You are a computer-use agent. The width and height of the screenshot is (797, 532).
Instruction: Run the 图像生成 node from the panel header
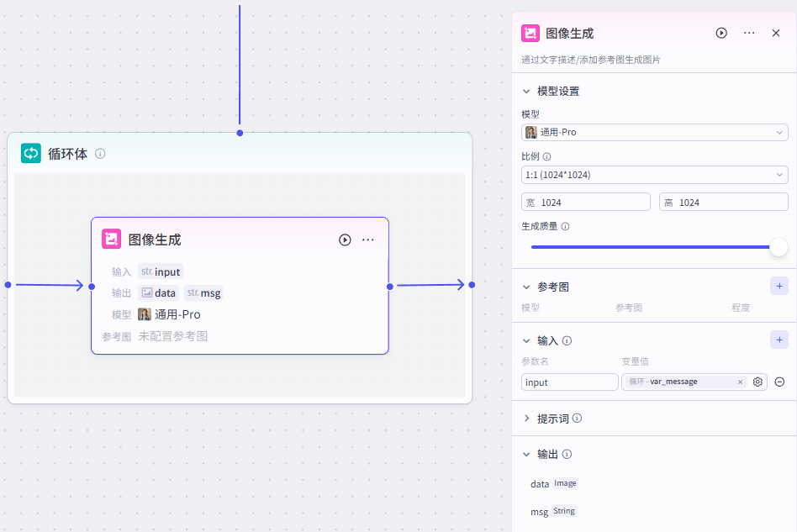coord(720,33)
